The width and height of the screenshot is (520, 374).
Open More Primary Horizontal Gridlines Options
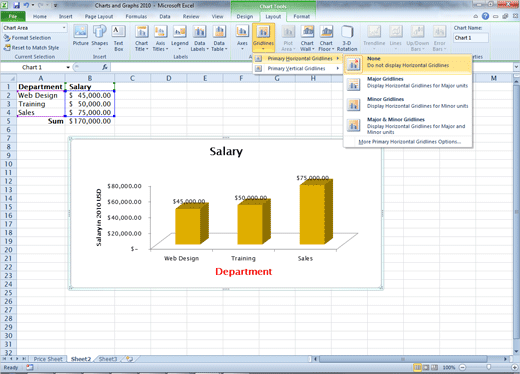pyautogui.click(x=409, y=142)
